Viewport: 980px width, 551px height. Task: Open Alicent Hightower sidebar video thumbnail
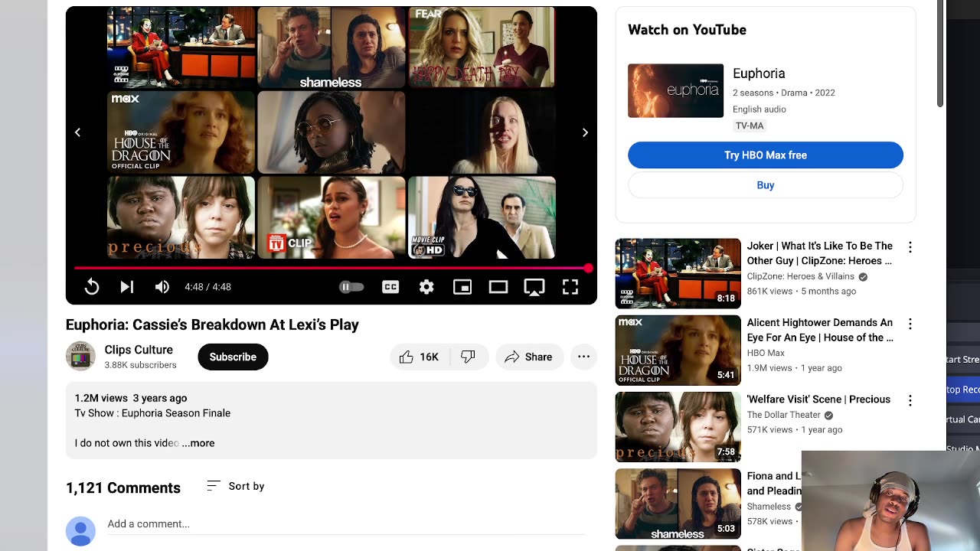(x=678, y=350)
